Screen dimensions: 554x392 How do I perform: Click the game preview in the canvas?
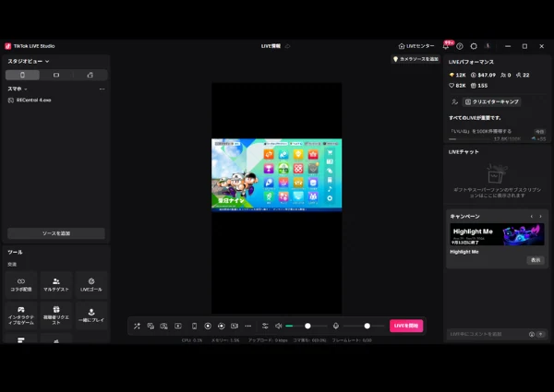(x=277, y=175)
